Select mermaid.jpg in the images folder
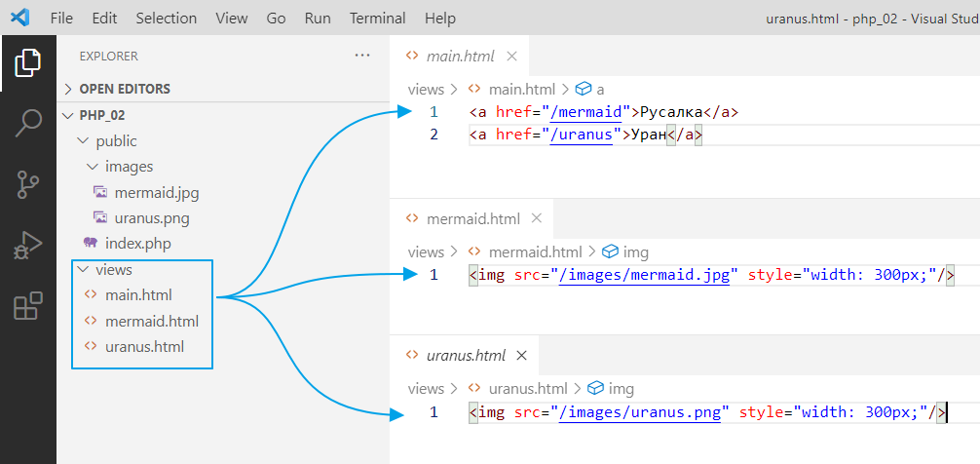 pos(156,192)
